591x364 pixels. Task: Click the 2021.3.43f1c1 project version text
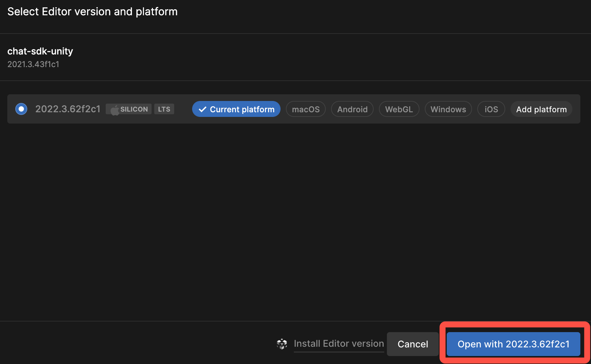(33, 64)
